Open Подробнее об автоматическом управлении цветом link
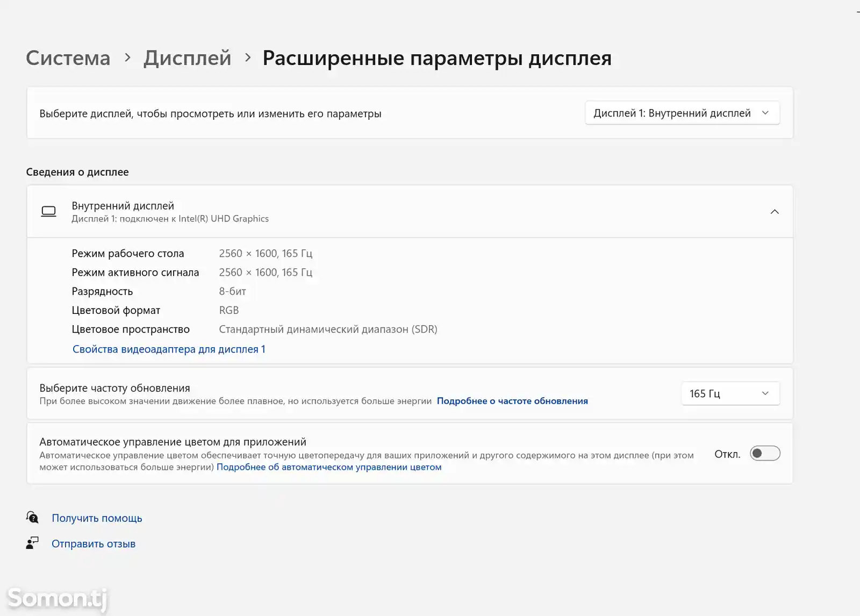 (329, 467)
